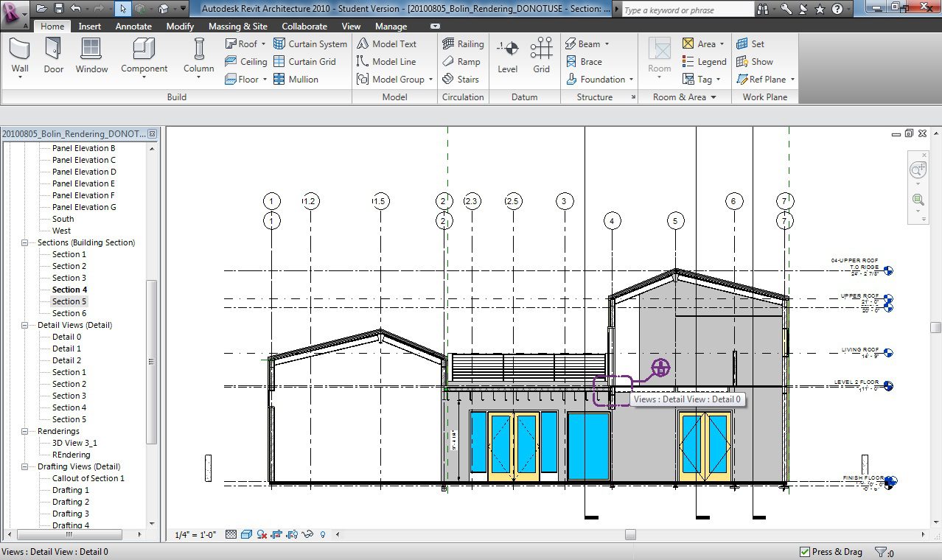Save the project from quick access toolbar
The height and width of the screenshot is (560, 942).
click(57, 9)
